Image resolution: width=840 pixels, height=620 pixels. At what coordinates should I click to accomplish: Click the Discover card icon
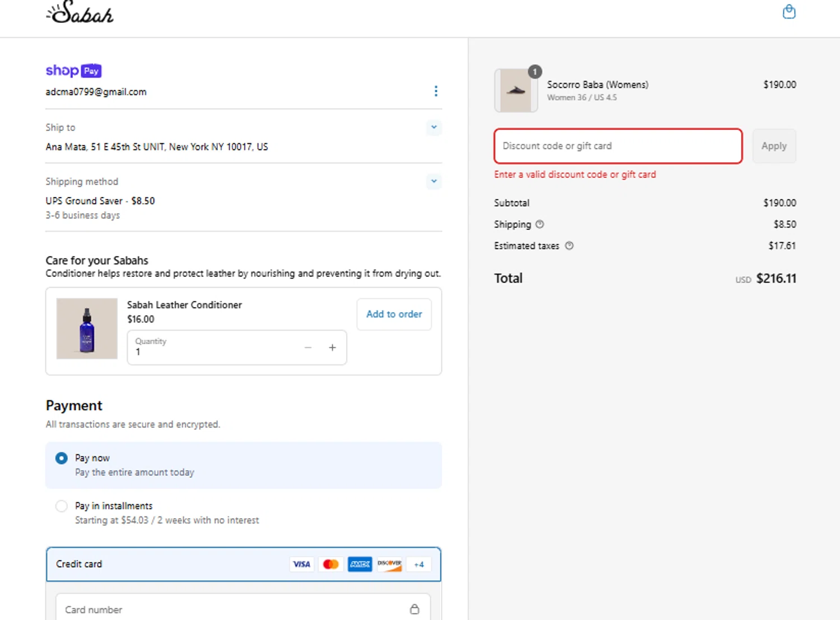pos(389,564)
